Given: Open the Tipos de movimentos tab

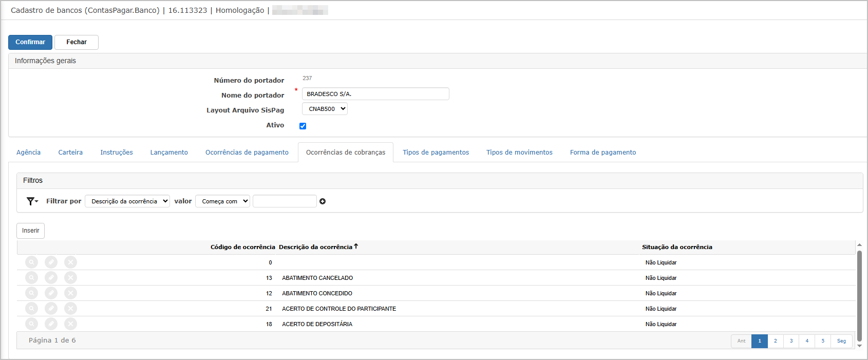Looking at the screenshot, I should point(519,153).
